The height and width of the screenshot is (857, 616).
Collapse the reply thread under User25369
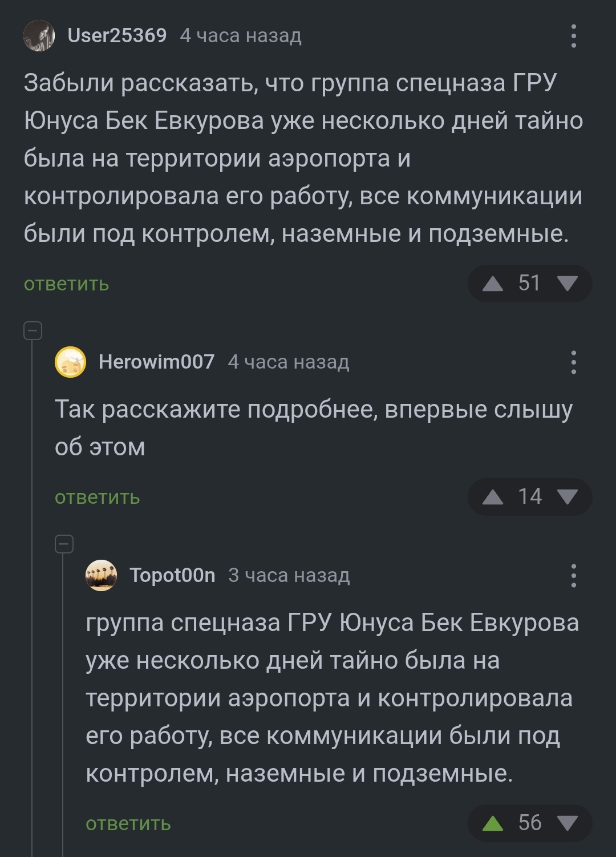click(x=33, y=330)
